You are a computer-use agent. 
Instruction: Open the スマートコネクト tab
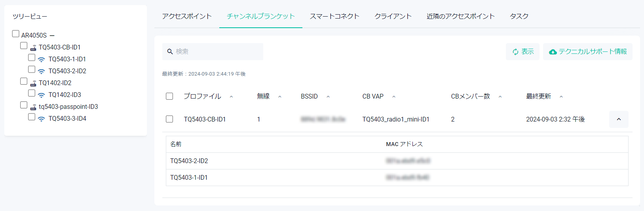pyautogui.click(x=334, y=16)
